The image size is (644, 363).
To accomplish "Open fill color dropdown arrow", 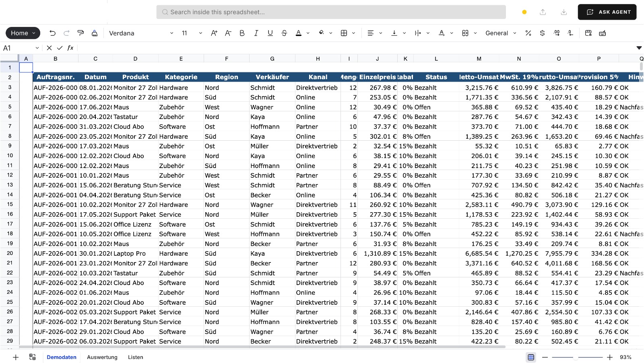I will [x=331, y=33].
